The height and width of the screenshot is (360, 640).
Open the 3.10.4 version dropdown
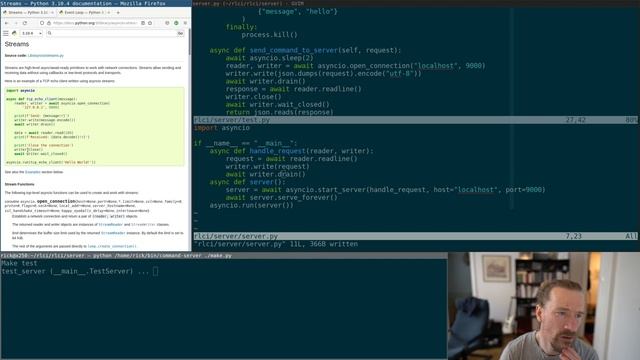point(32,33)
